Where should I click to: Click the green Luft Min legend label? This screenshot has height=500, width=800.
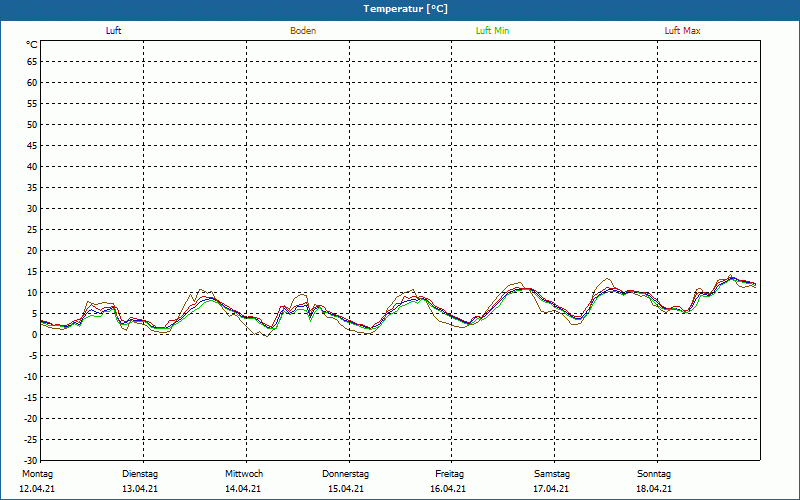pos(492,31)
